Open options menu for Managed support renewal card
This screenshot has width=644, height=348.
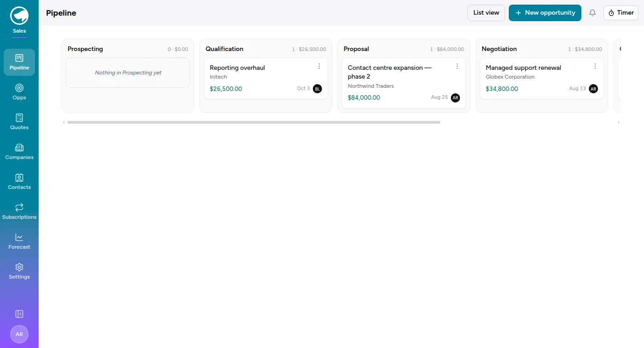click(595, 66)
